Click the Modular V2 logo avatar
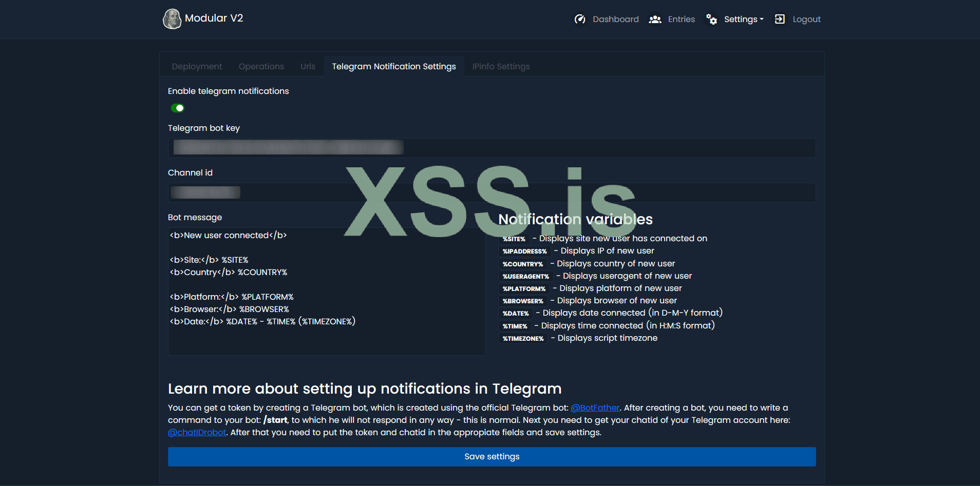The width and height of the screenshot is (980, 486). [x=172, y=19]
